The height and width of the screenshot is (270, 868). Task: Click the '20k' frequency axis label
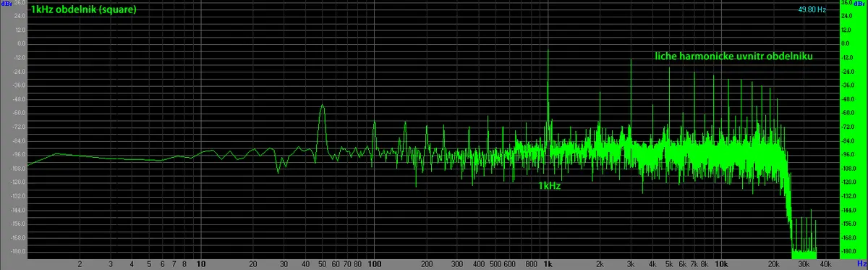coord(774,264)
